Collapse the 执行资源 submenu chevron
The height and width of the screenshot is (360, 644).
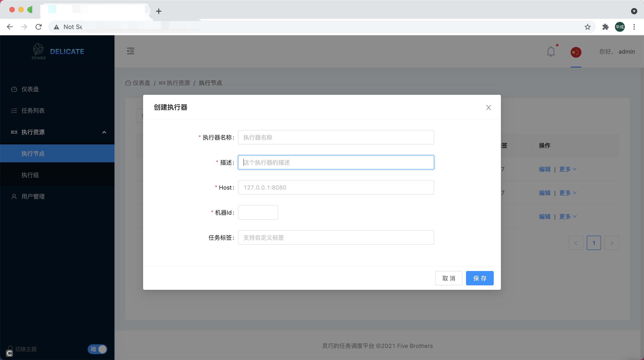click(x=104, y=132)
